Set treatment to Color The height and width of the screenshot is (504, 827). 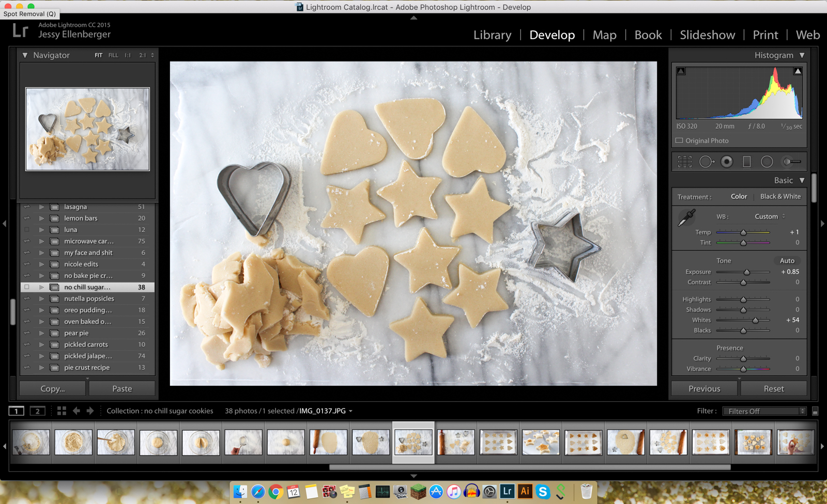coord(739,197)
